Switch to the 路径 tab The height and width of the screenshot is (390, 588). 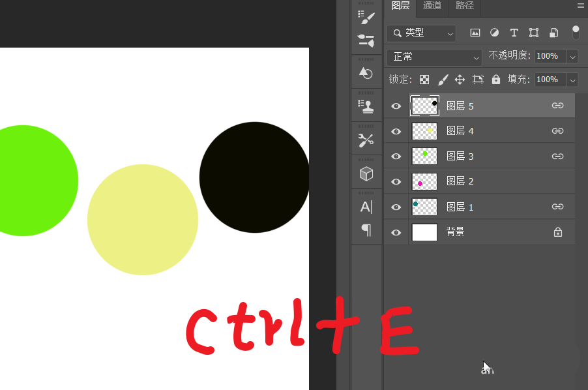tap(465, 6)
